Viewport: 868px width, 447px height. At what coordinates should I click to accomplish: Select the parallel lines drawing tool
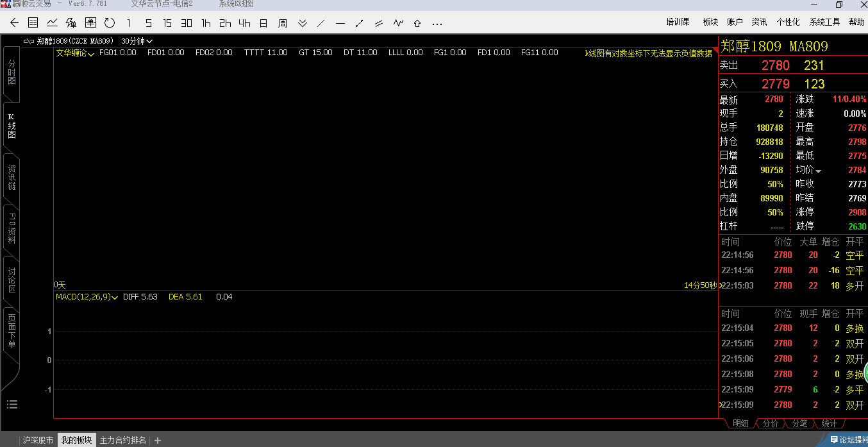[378, 23]
